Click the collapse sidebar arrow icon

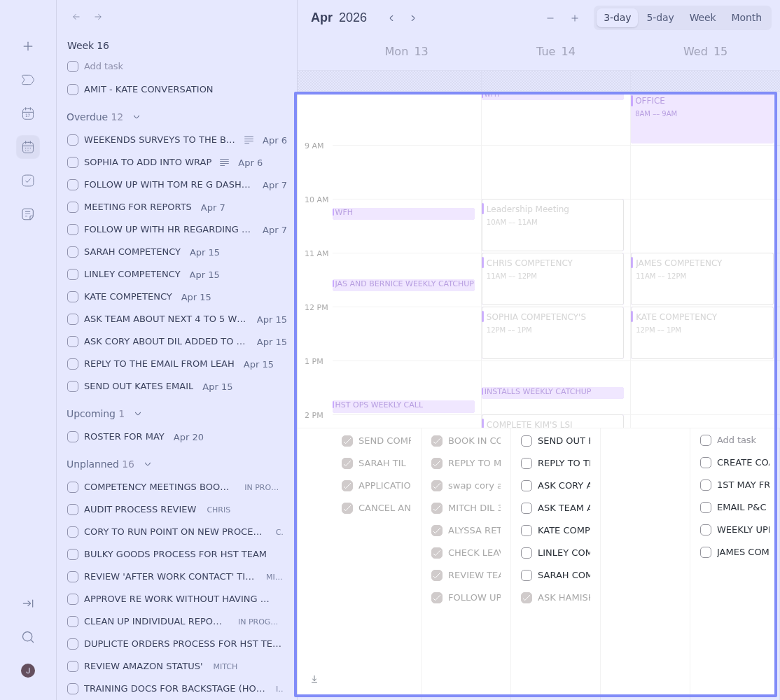click(x=28, y=603)
